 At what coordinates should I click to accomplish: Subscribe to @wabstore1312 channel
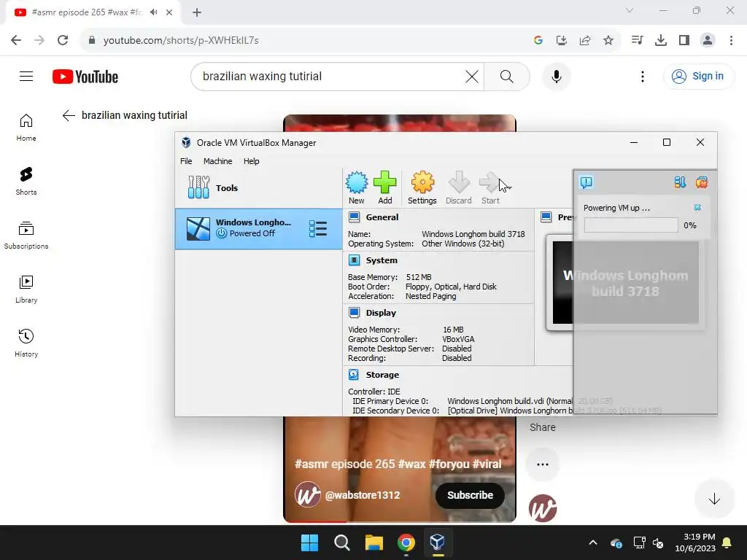pos(470,495)
